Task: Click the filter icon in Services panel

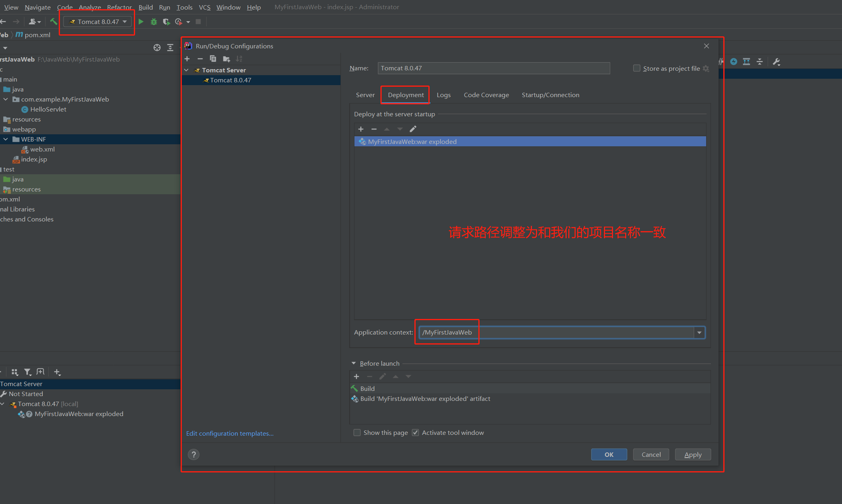Action: pos(28,372)
